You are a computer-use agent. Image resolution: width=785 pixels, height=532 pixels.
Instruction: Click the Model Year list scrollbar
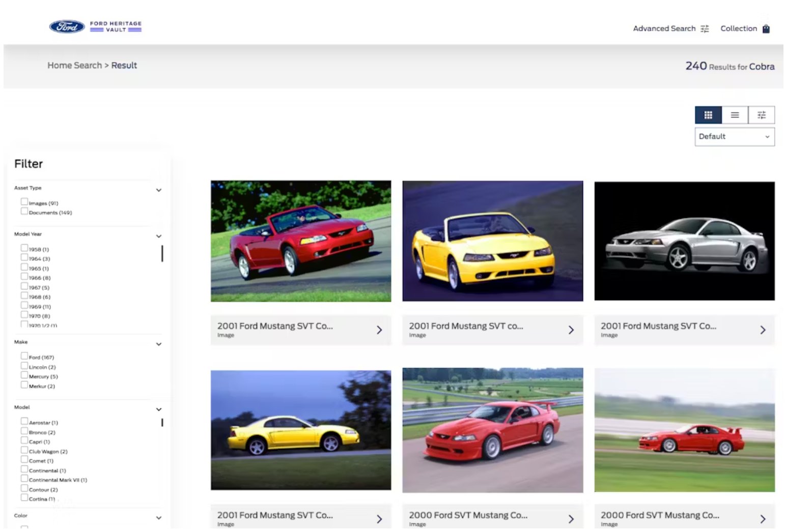162,253
